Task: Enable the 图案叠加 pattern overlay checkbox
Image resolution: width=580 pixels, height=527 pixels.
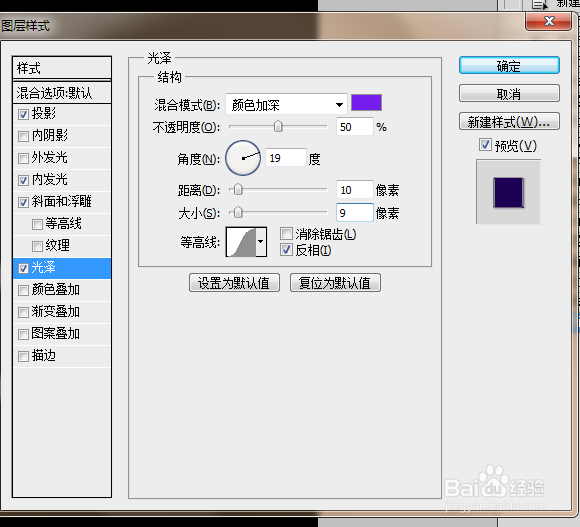Action: click(23, 334)
